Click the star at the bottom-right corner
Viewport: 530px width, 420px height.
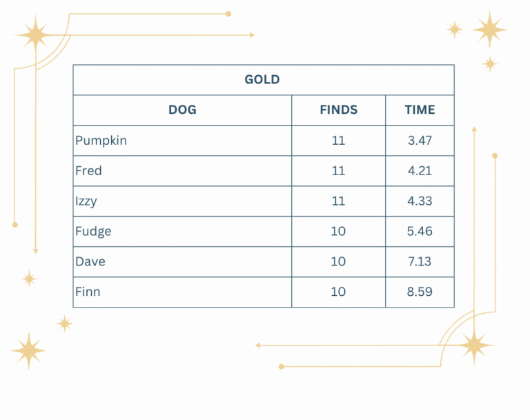[x=474, y=344]
